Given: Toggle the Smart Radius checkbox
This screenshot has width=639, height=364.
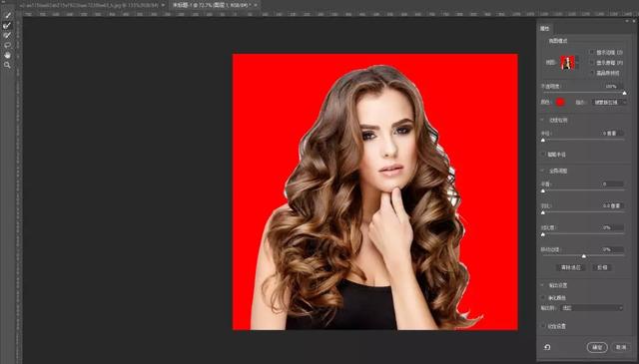Looking at the screenshot, I should [x=543, y=155].
